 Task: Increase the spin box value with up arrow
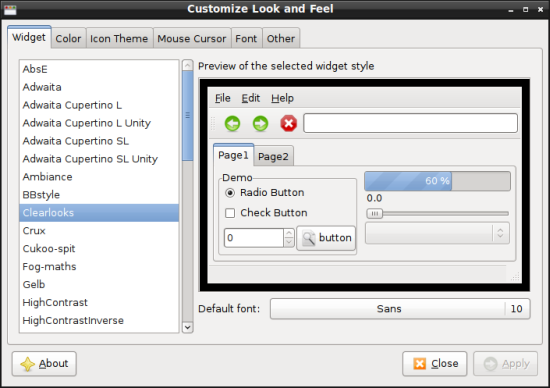(x=289, y=233)
